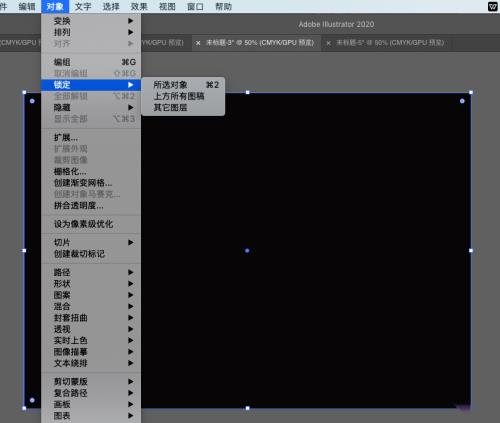
Task: Expand the 剪切蒙版 submenu
Action: pyautogui.click(x=91, y=381)
